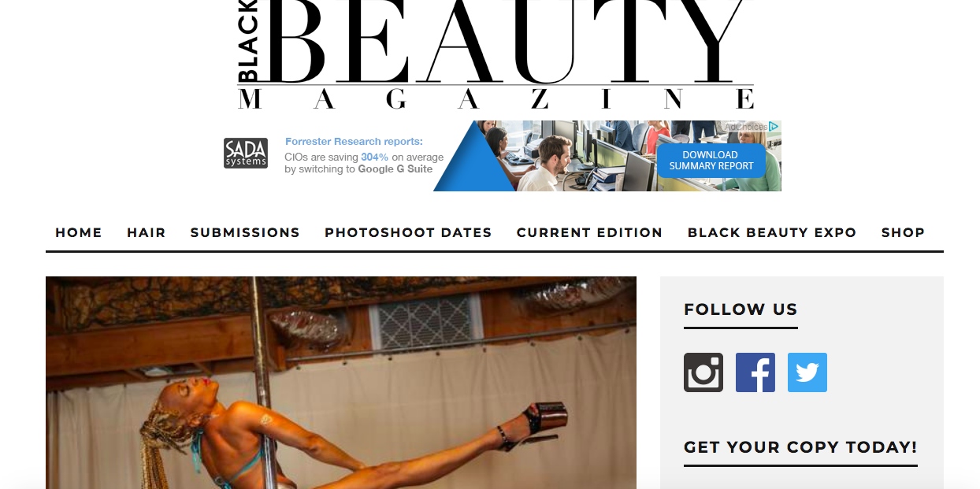This screenshot has width=980, height=489.
Task: Click the Google G Suite ad text
Action: 395,169
